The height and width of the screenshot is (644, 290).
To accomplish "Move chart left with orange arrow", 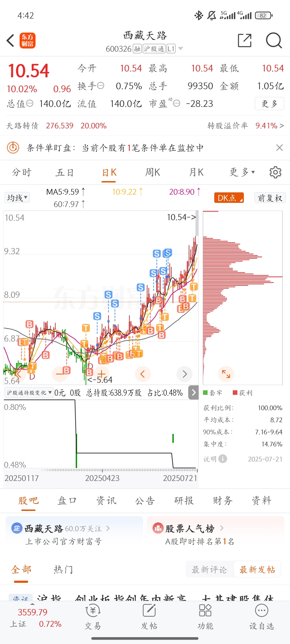I will 143,374.
